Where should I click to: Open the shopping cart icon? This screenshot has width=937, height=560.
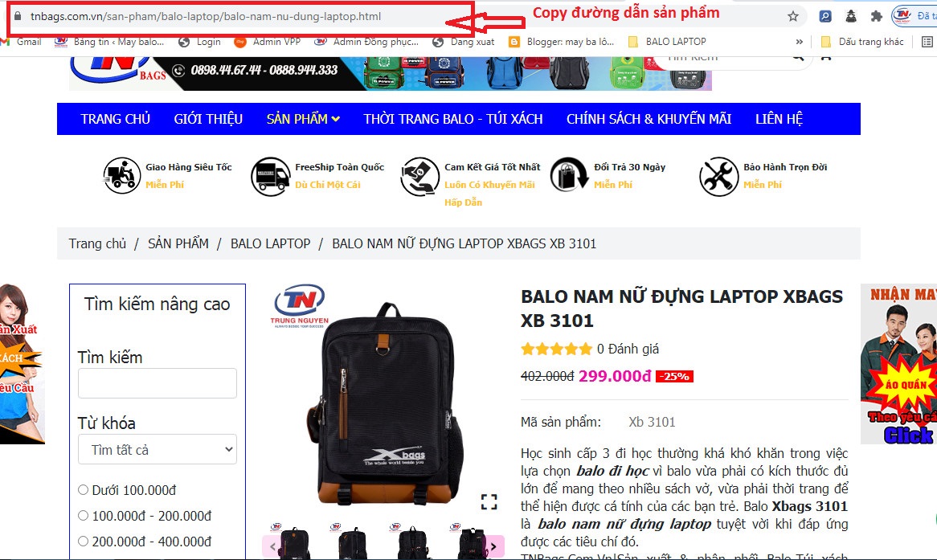point(826,57)
